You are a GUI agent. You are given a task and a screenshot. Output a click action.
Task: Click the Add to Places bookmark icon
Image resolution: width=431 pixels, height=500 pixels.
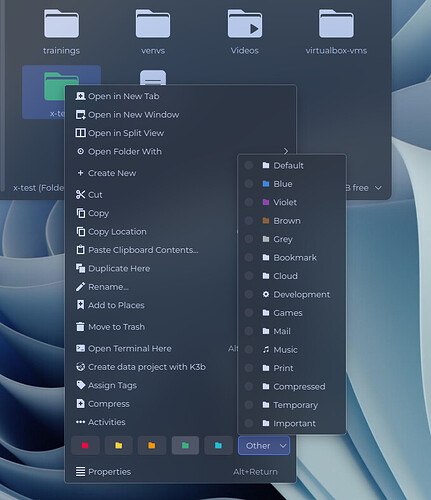(80, 305)
